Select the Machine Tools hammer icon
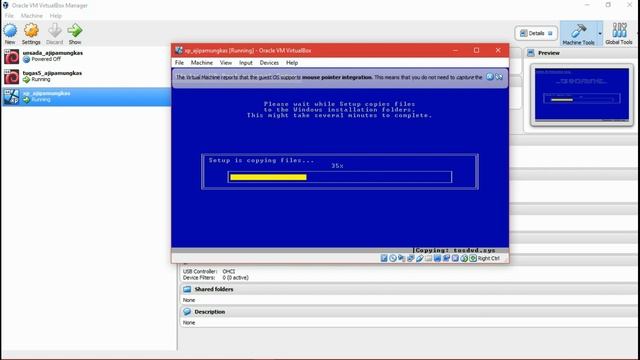 (578, 31)
